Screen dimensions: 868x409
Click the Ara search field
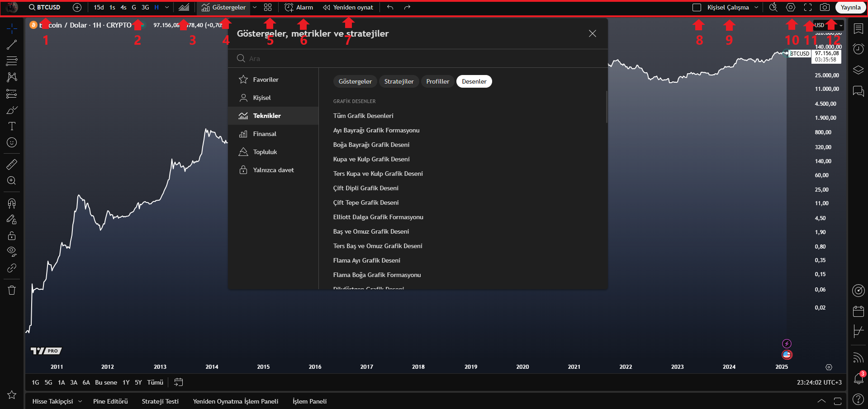click(418, 58)
